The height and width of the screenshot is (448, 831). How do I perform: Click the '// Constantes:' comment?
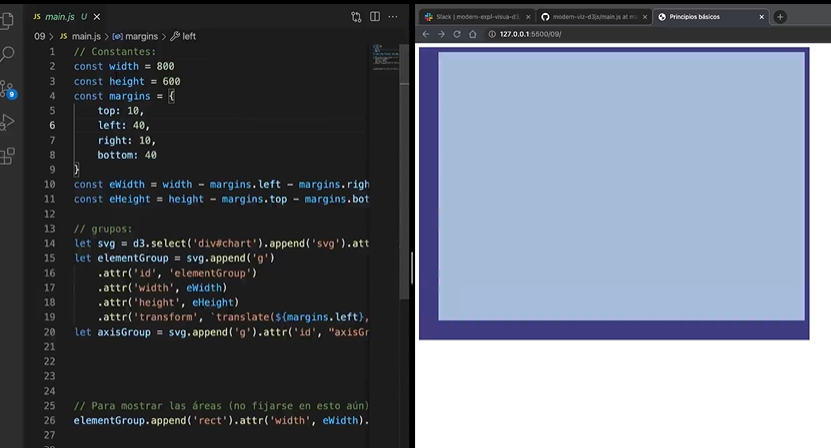click(x=115, y=51)
